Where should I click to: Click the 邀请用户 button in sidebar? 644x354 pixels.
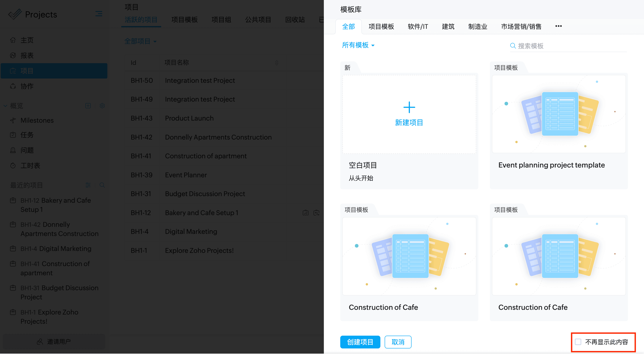click(x=54, y=341)
